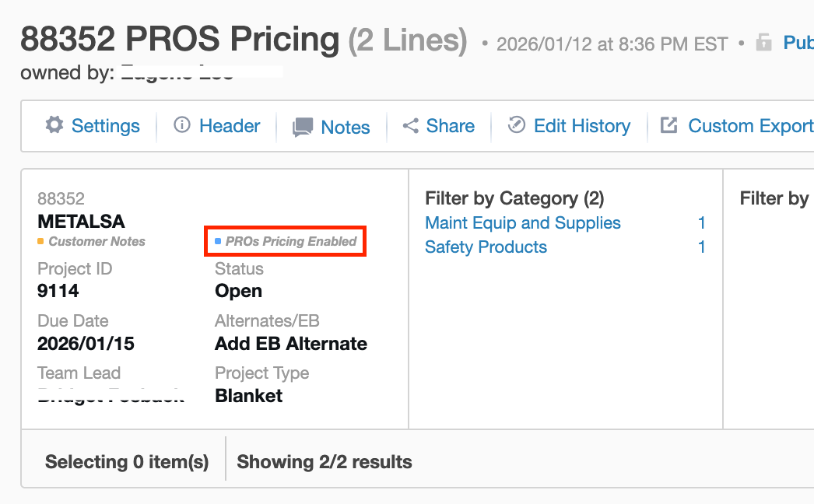Click the Showing 2/2 results text
The image size is (814, 504).
pyautogui.click(x=325, y=462)
